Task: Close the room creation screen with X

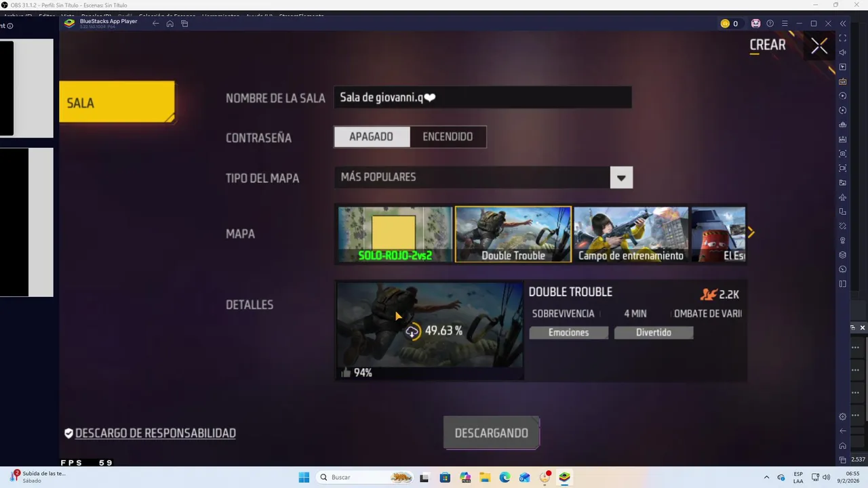Action: click(819, 46)
